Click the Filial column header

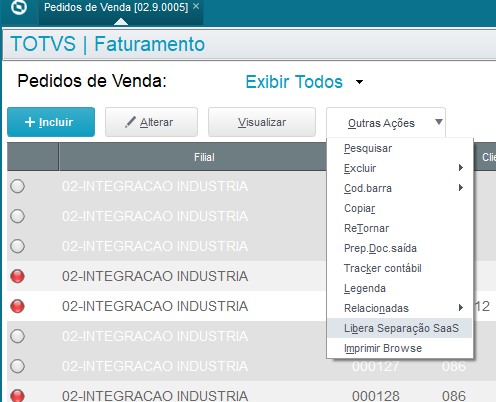(x=192, y=157)
